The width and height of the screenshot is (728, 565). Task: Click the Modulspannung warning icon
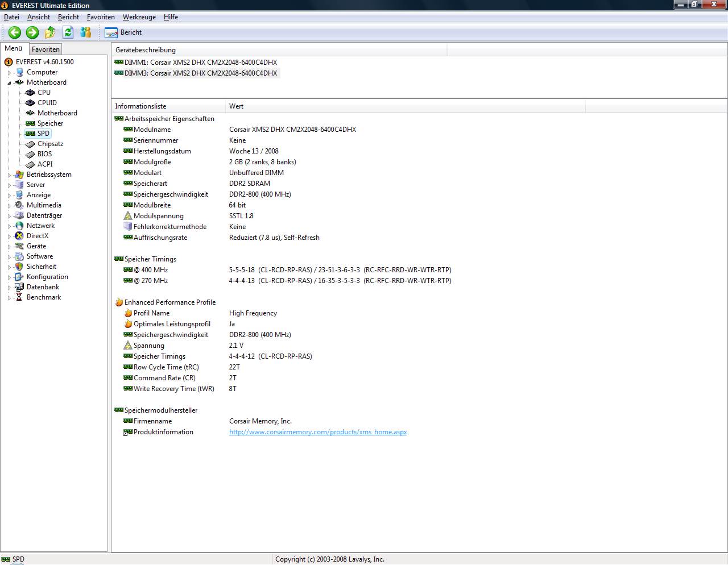click(x=128, y=216)
